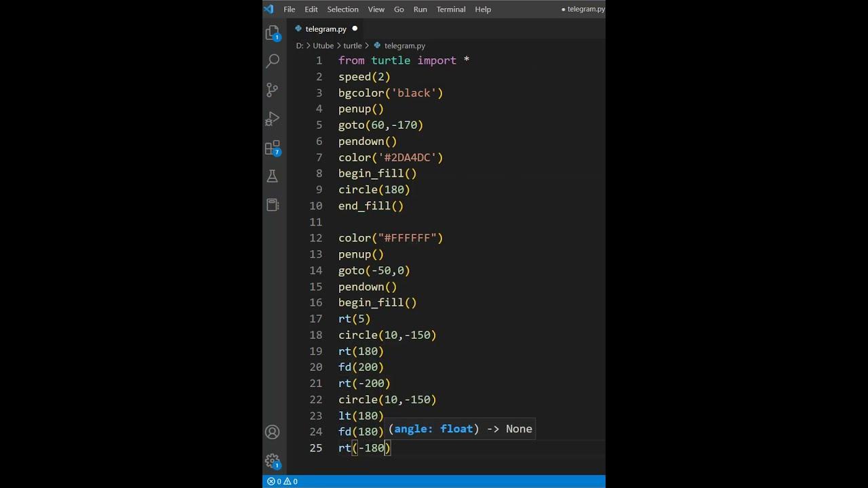Open the Go menu
The width and height of the screenshot is (868, 488).
click(x=399, y=9)
